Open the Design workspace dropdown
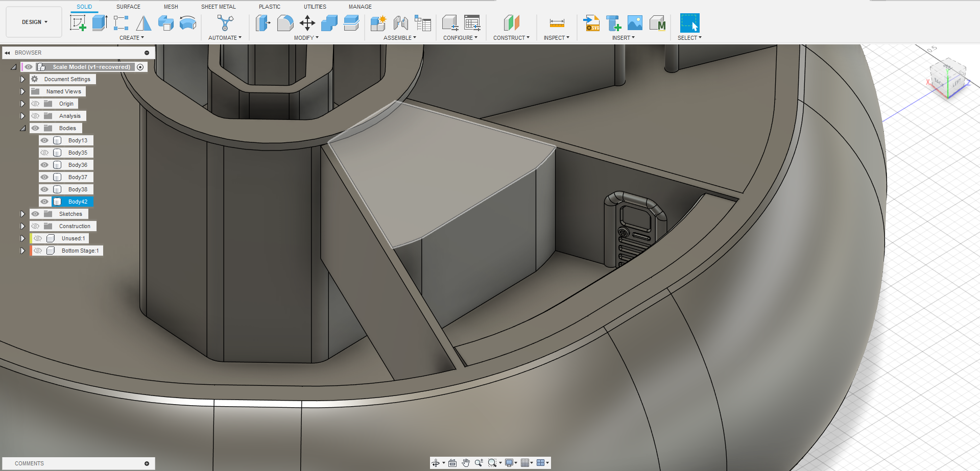This screenshot has width=980, height=471. [x=34, y=22]
